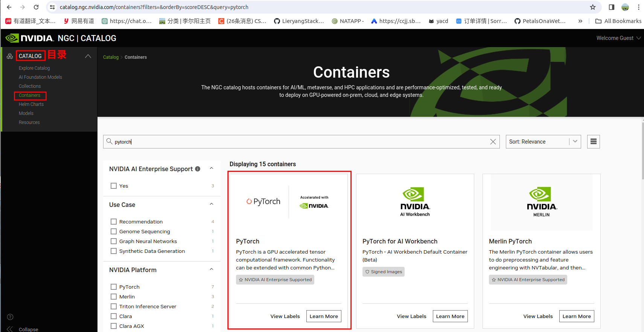Click the Catalog breadcrumb link
Viewport: 644px width, 332px height.
pos(111,57)
